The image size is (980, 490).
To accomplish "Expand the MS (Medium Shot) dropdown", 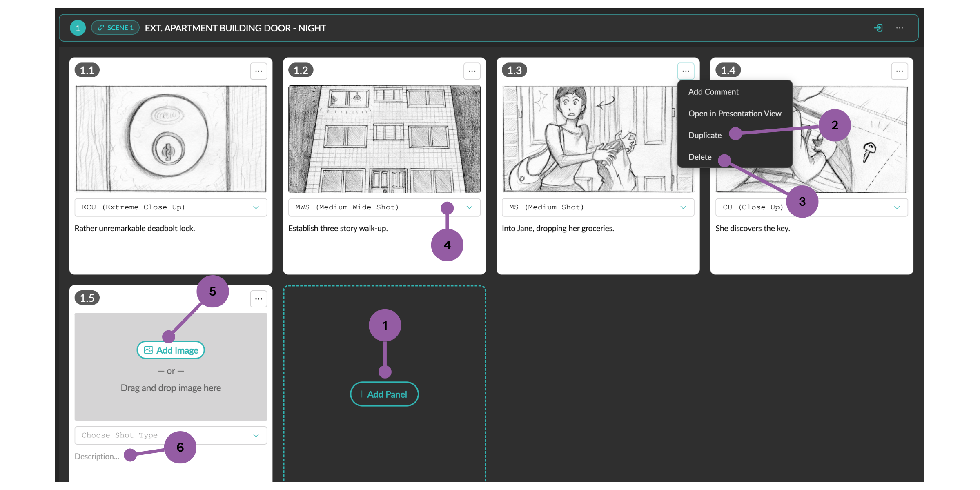I will click(x=598, y=207).
